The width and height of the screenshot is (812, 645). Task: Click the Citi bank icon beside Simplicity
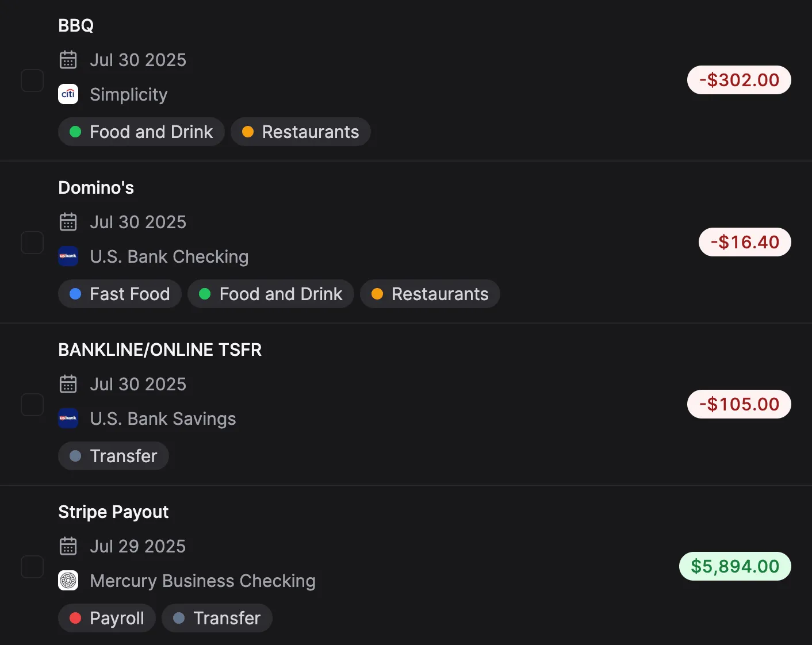68,94
